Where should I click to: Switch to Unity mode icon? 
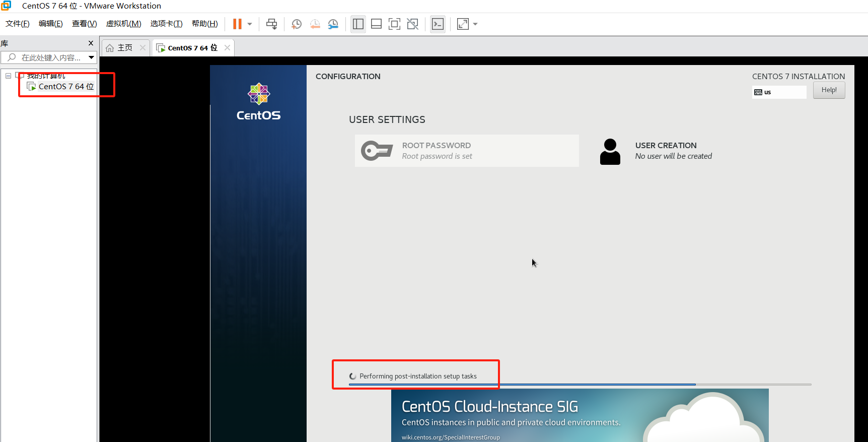[413, 24]
